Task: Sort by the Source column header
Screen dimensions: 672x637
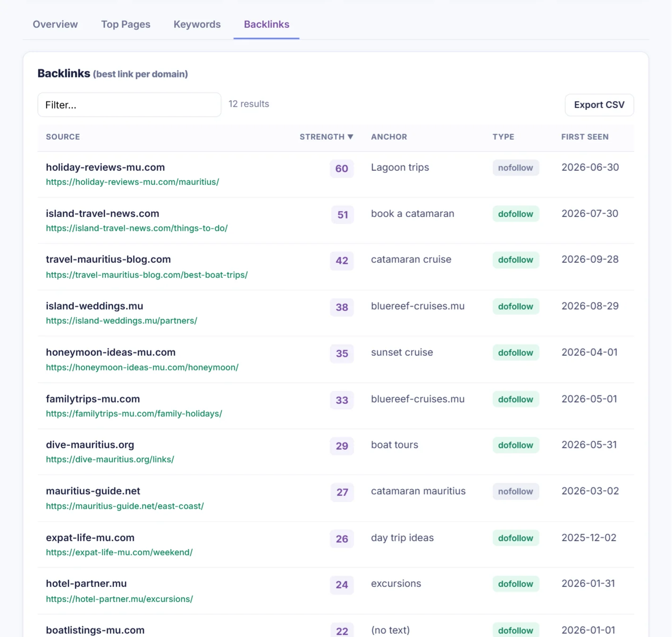Action: tap(63, 137)
